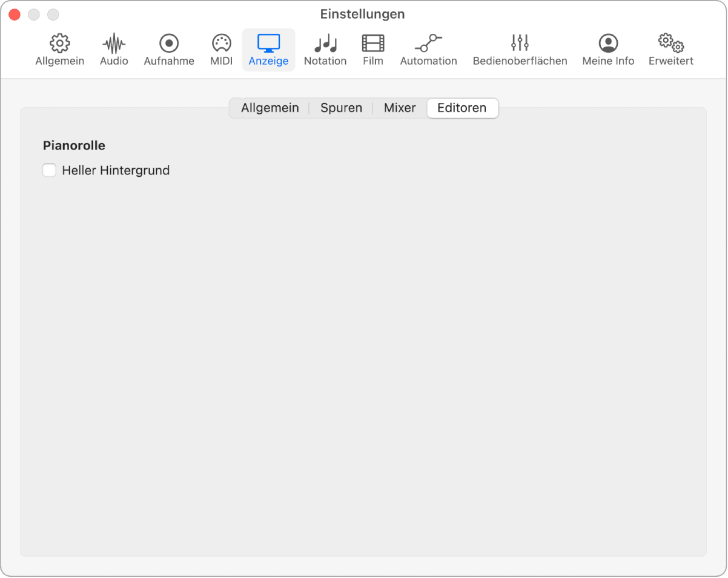Open the Automation settings pane
The image size is (728, 578).
428,50
